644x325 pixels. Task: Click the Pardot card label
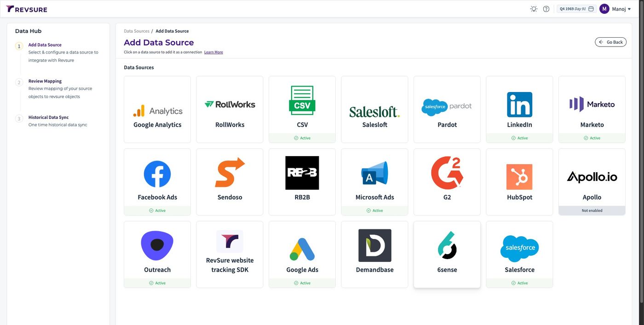point(447,125)
